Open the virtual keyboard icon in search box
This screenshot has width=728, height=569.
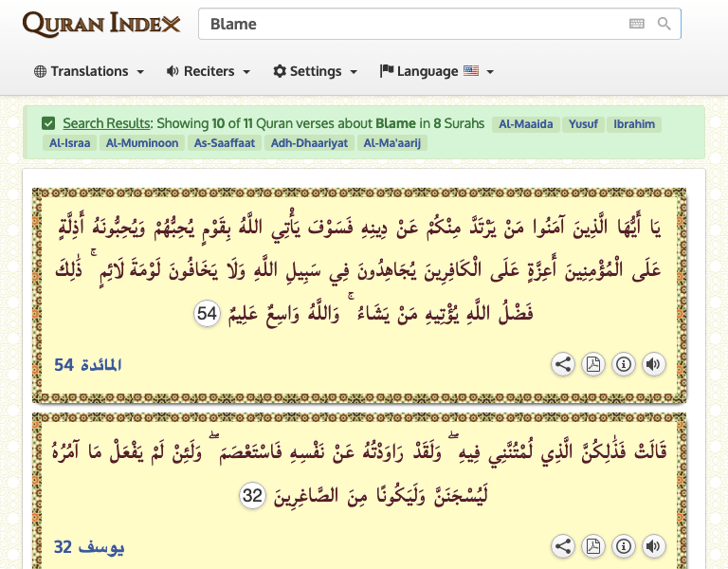[637, 24]
